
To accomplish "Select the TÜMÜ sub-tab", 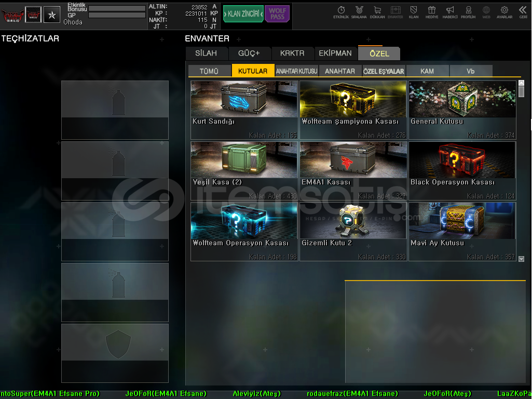I will pos(209,71).
